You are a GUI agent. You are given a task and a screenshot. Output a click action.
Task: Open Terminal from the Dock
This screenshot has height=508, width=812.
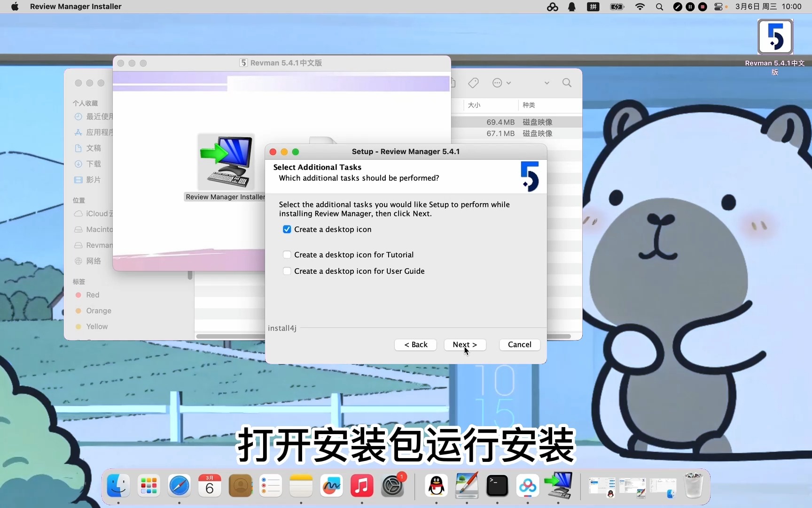(497, 486)
